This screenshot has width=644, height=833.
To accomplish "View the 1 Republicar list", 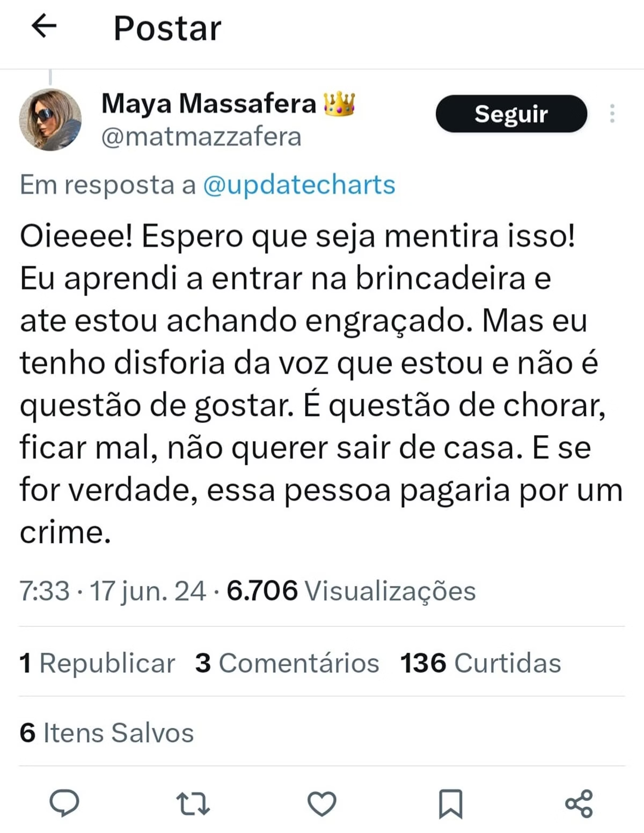I will [x=97, y=663].
